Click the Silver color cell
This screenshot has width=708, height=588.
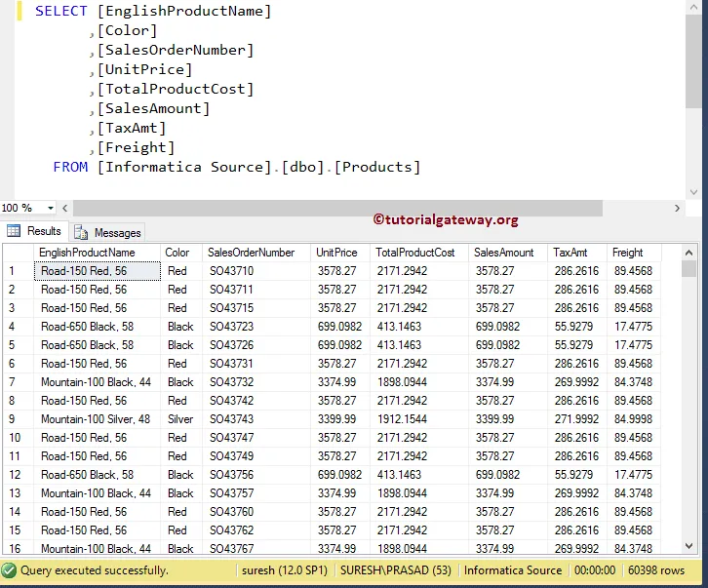[x=181, y=419]
